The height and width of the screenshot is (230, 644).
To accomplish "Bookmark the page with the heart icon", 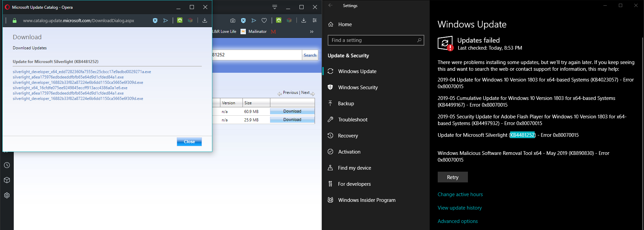I will [x=264, y=20].
